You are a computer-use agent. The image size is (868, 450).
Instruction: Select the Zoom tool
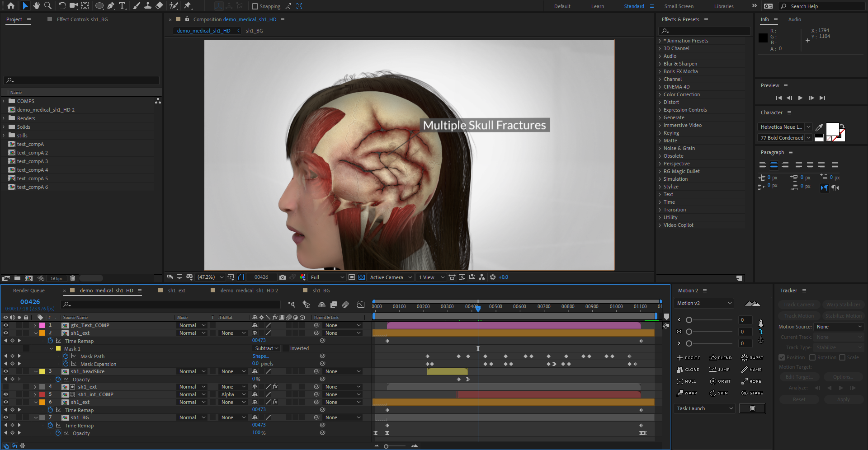point(47,6)
